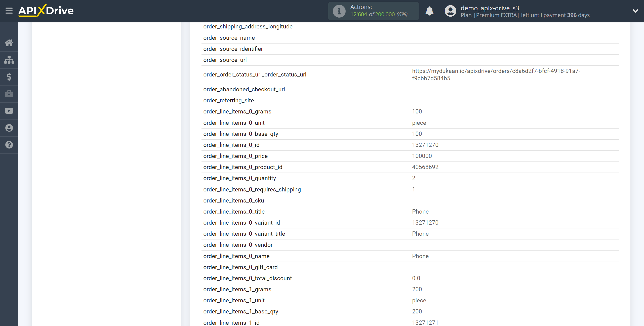644x326 pixels.
Task: Click piece value of items_0_unit
Action: pos(419,123)
